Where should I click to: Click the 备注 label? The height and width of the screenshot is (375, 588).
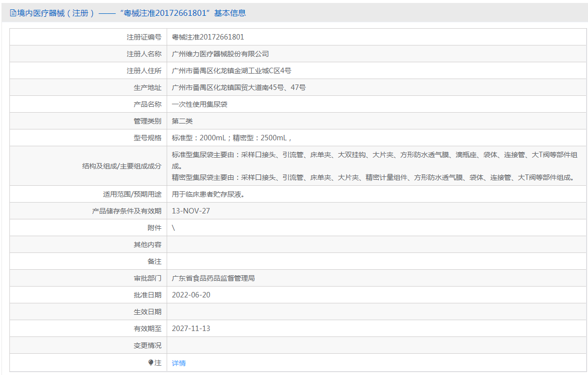tap(154, 261)
